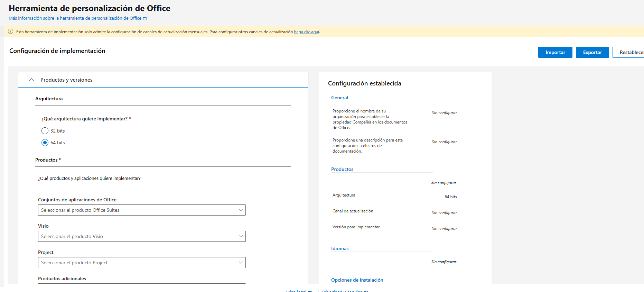Select the 64 bits architecture option

click(x=45, y=143)
